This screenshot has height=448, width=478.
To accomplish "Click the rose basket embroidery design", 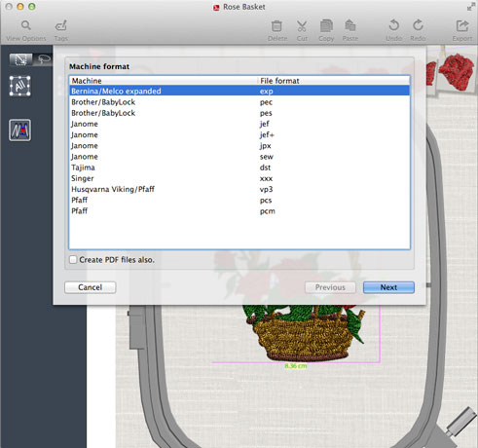I will click(305, 333).
